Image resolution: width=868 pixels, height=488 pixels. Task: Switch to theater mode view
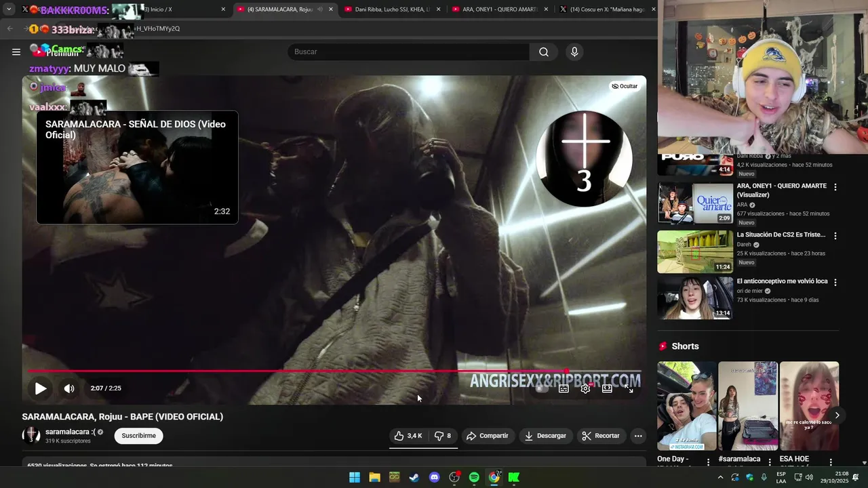point(607,388)
